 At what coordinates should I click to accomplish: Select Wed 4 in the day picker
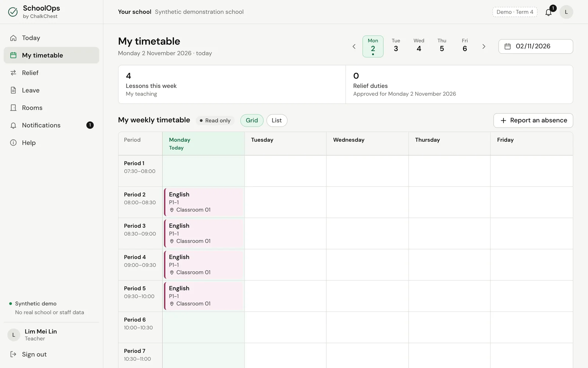(x=419, y=46)
